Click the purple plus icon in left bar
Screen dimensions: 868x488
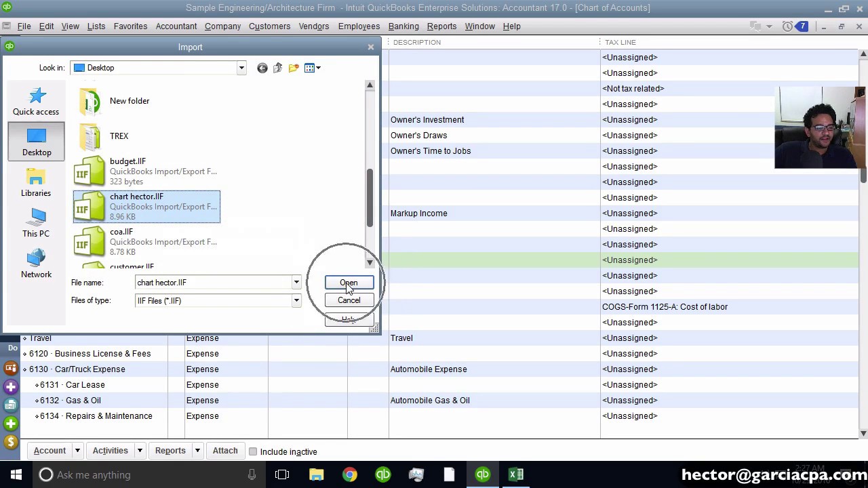11,386
